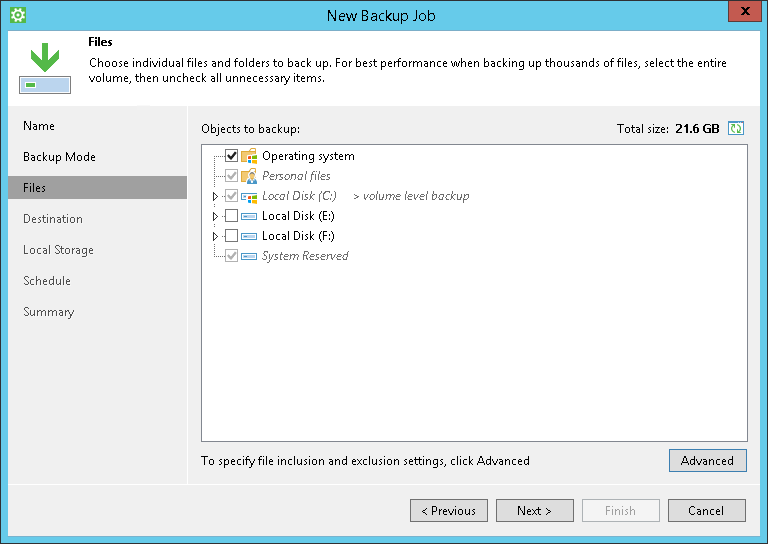Click the 21.6 GB total size value
The height and width of the screenshot is (544, 768).
(x=697, y=128)
